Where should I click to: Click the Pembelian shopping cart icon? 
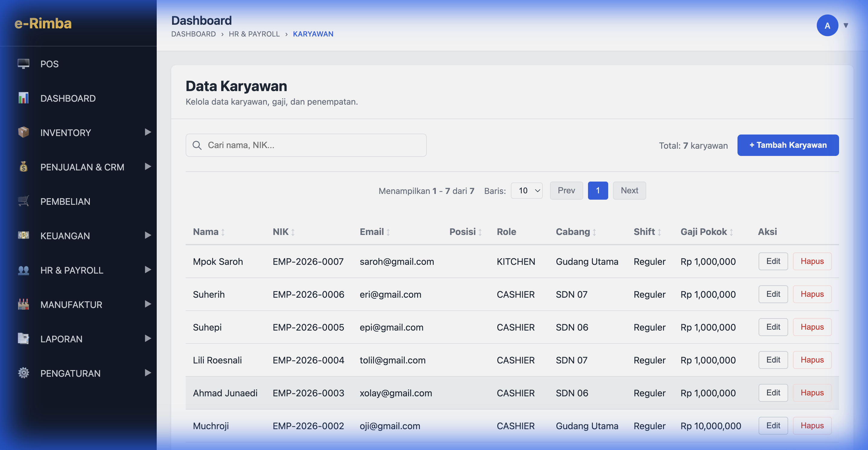click(23, 201)
